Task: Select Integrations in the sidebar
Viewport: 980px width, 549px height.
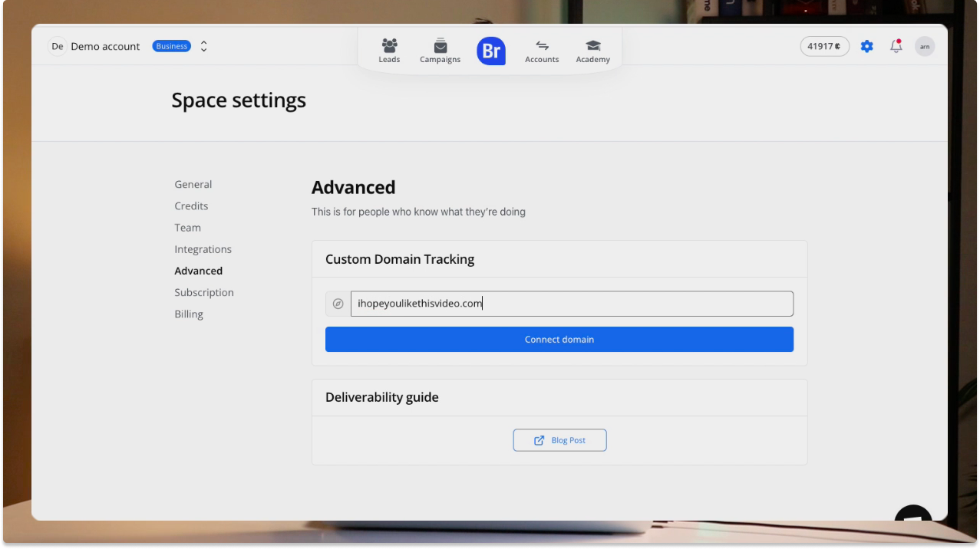Action: [x=203, y=249]
